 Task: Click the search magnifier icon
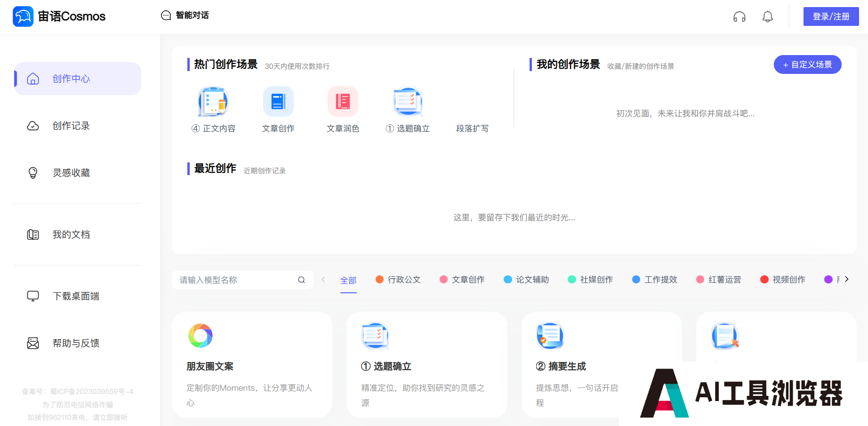301,280
